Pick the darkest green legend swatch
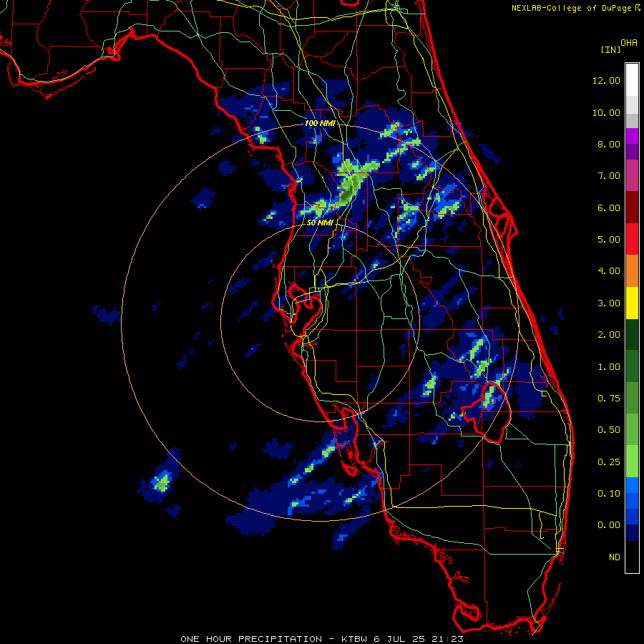Image resolution: width=644 pixels, height=644 pixels. pos(632,334)
